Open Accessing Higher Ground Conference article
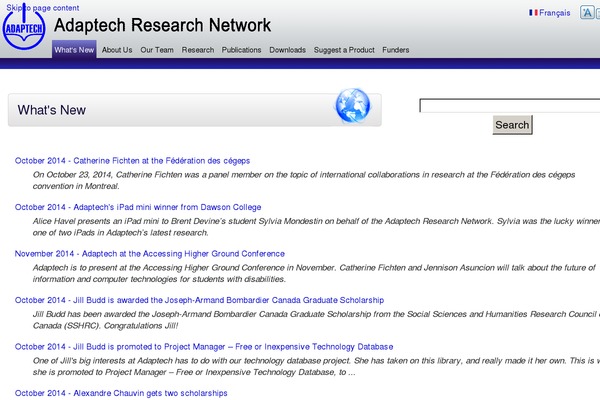The image size is (600, 400). pos(150,254)
